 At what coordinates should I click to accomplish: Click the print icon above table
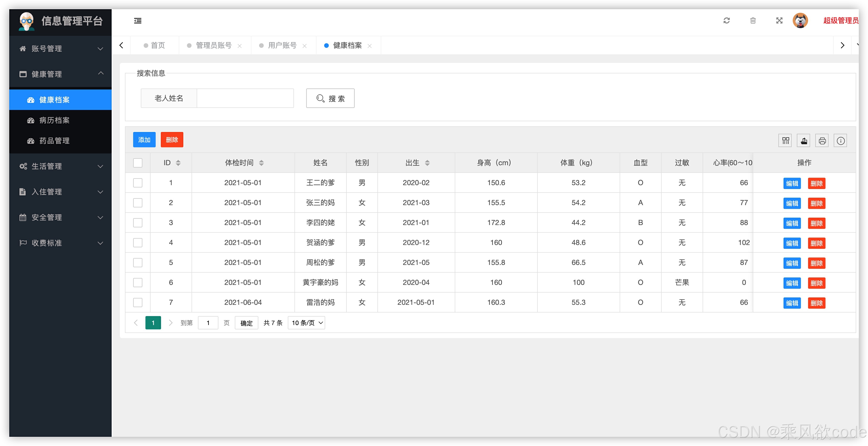coord(822,141)
